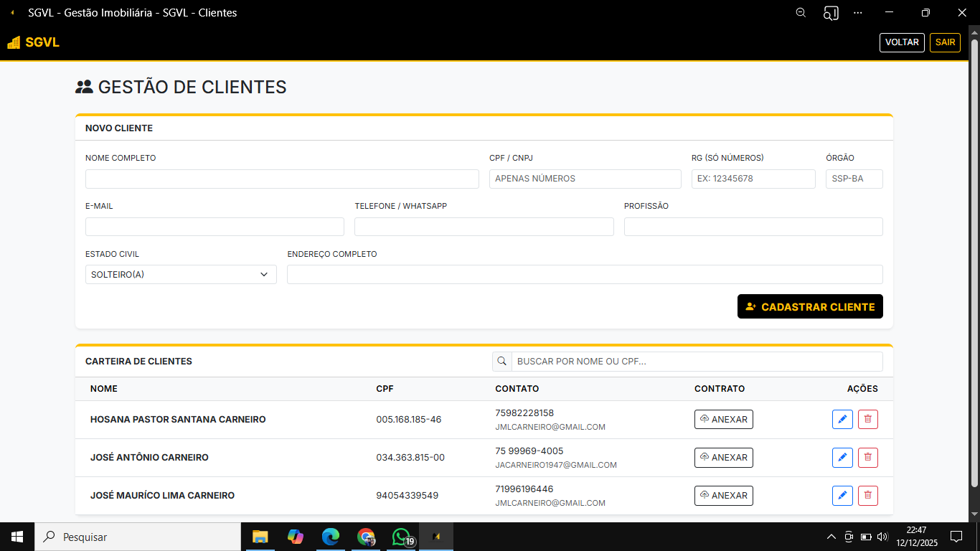The image size is (980, 551).
Task: Click the Buscar por nome ou CPF search box
Action: (696, 362)
